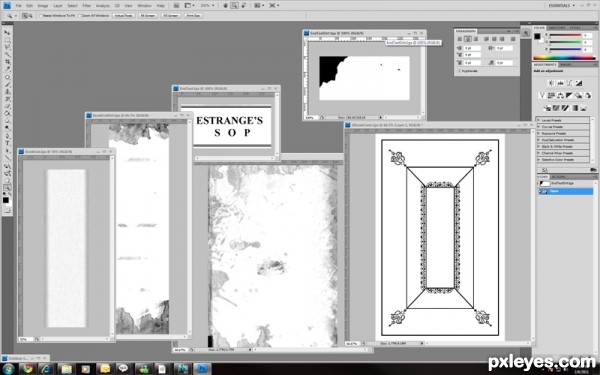The width and height of the screenshot is (600, 375).
Task: Click the Fit Screen button
Action: tap(148, 16)
